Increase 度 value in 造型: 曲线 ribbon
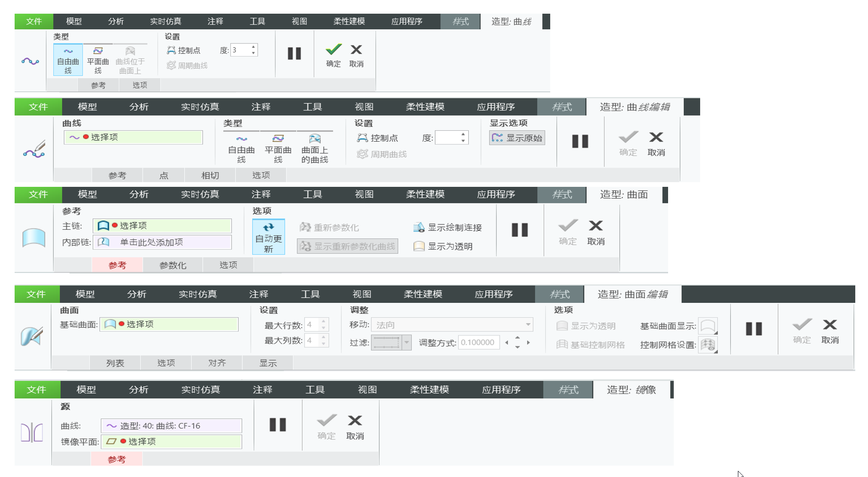 (x=254, y=47)
